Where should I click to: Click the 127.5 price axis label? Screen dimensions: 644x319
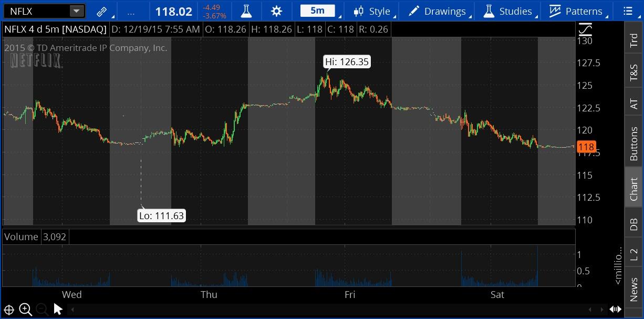coord(588,63)
